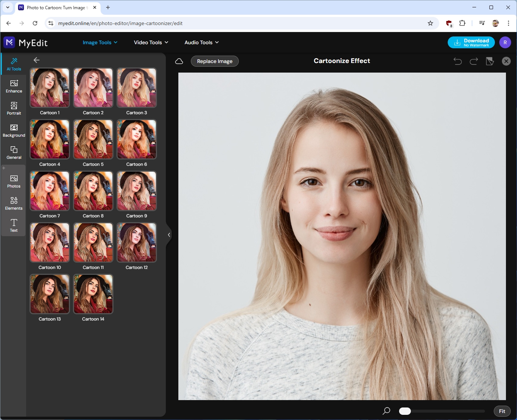Expand the Image Tools dropdown menu
This screenshot has width=517, height=420.
pyautogui.click(x=100, y=42)
